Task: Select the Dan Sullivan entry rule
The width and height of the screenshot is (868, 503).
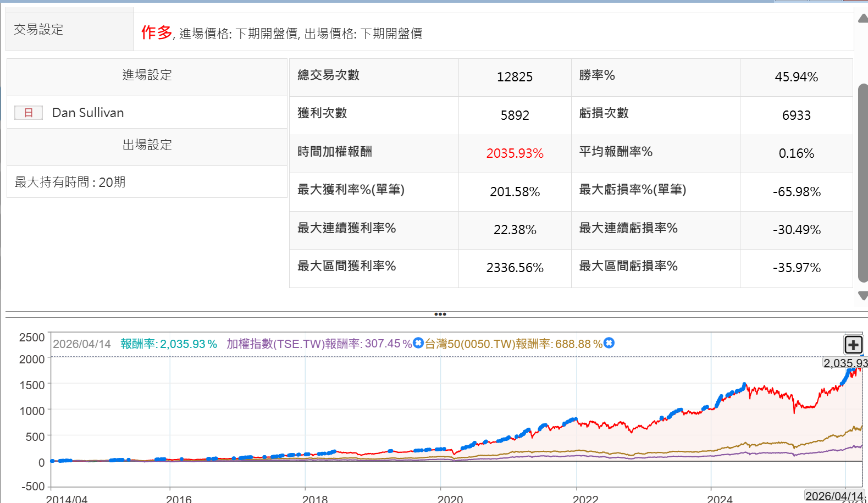Action: coord(88,113)
